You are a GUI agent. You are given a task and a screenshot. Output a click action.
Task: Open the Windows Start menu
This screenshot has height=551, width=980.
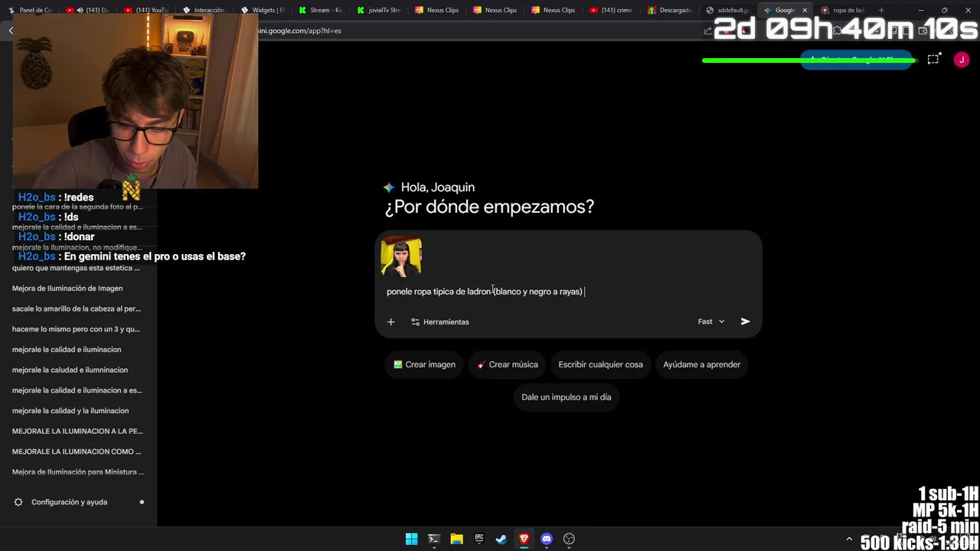click(411, 539)
